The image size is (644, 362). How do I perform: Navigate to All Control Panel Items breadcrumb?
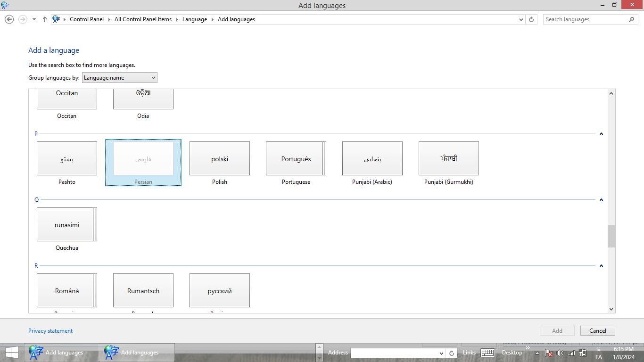(143, 19)
